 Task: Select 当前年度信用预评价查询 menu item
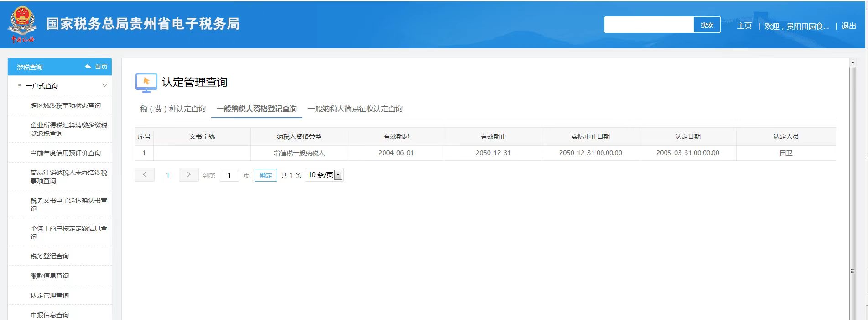point(65,153)
